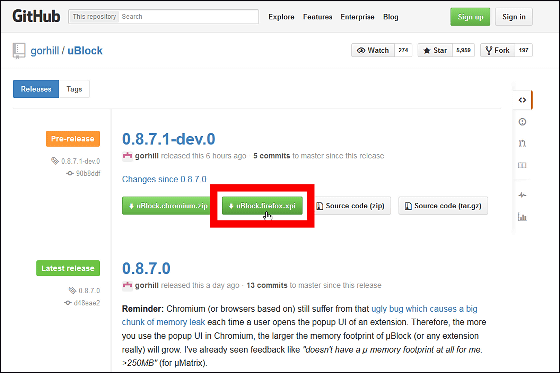Click the Star button

pyautogui.click(x=435, y=50)
